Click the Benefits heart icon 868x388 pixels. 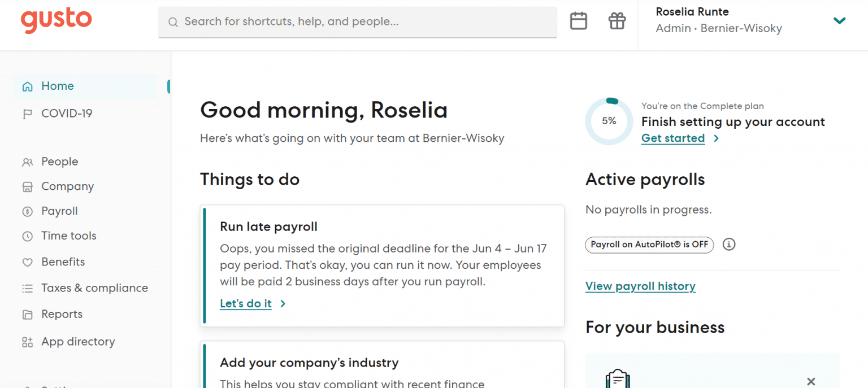[x=27, y=263]
